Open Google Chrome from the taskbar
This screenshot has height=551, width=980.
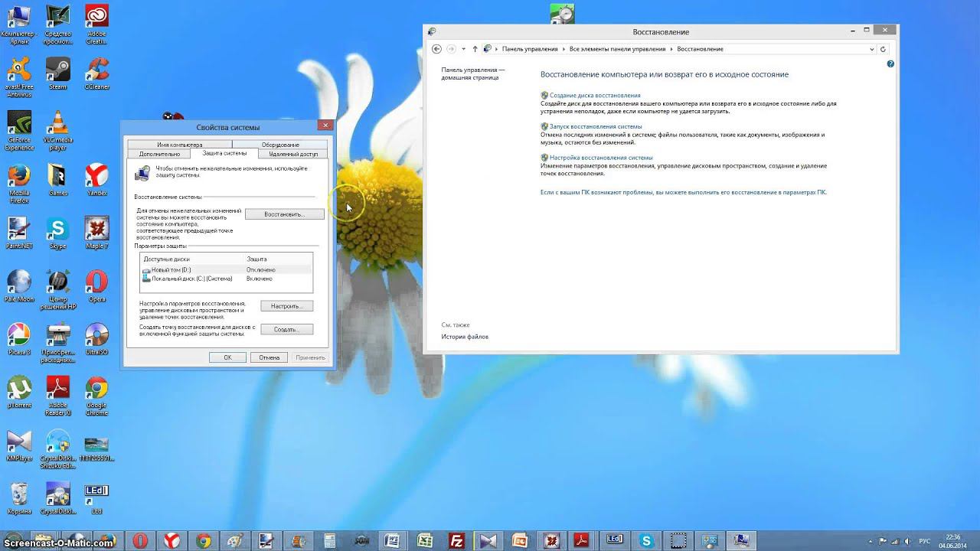coord(203,540)
